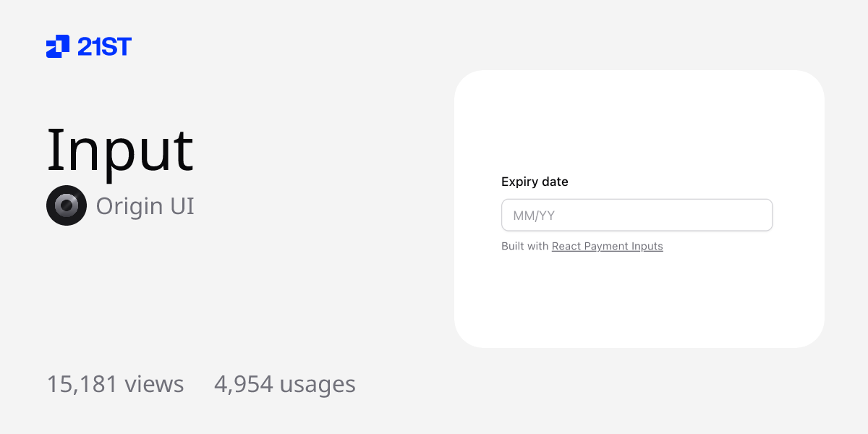Click the 15,181 views counter
The width and height of the screenshot is (868, 434).
pos(115,384)
